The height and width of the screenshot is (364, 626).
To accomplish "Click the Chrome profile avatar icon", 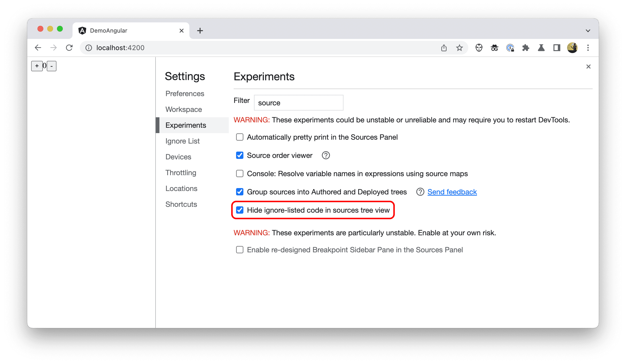I will [x=572, y=48].
